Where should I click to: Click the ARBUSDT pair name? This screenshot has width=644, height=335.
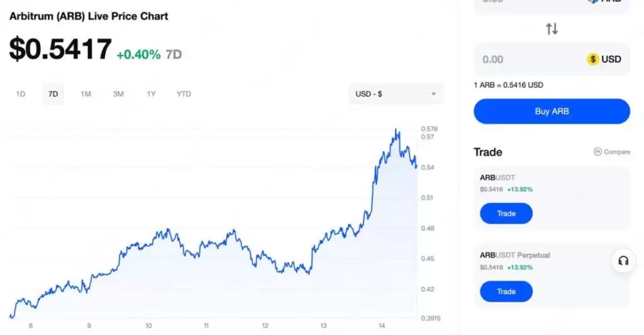click(497, 178)
